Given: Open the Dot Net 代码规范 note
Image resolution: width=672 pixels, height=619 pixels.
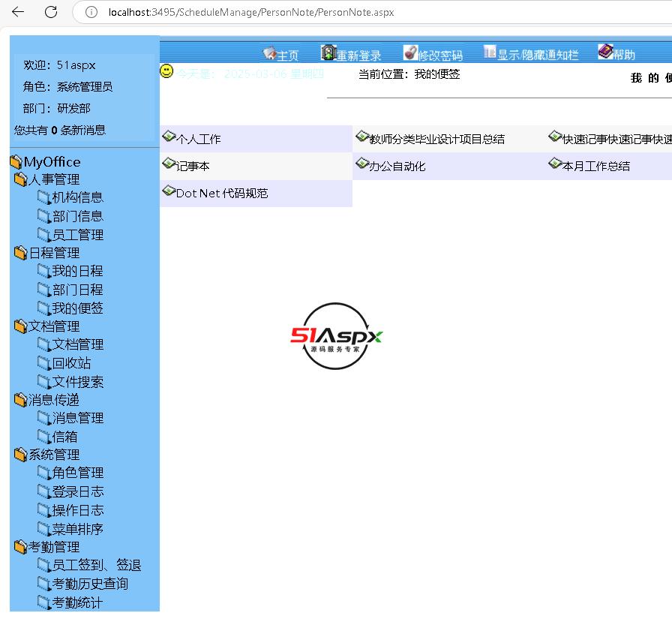Looking at the screenshot, I should [221, 194].
